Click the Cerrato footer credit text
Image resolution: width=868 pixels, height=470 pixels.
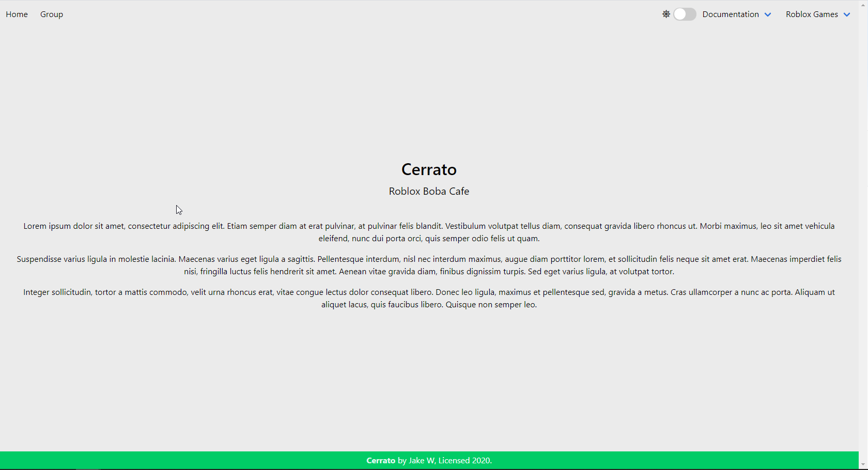click(x=380, y=460)
